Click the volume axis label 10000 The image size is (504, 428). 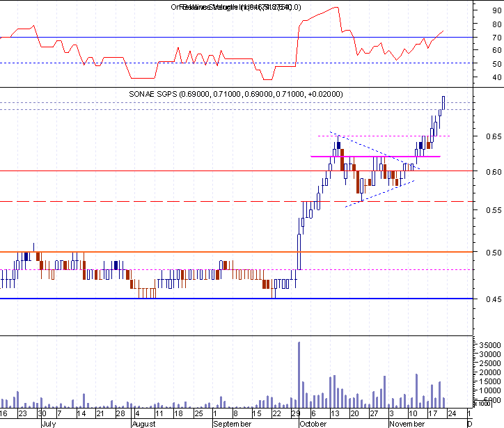[x=490, y=390]
